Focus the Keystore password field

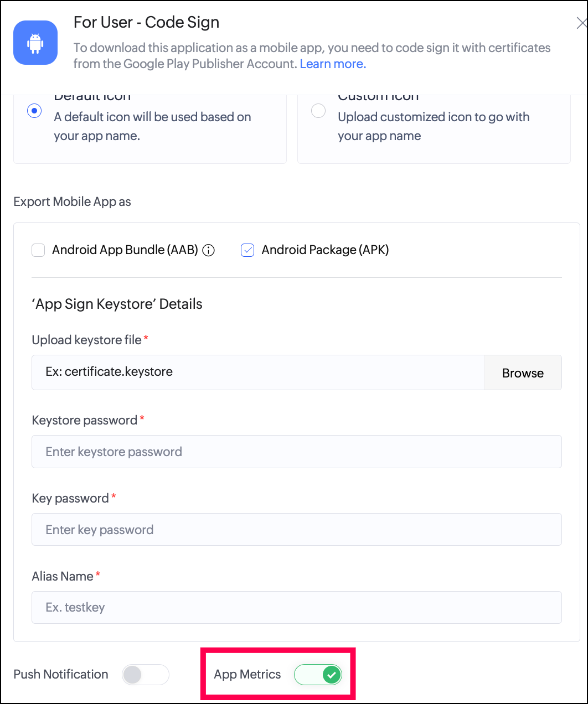click(297, 452)
